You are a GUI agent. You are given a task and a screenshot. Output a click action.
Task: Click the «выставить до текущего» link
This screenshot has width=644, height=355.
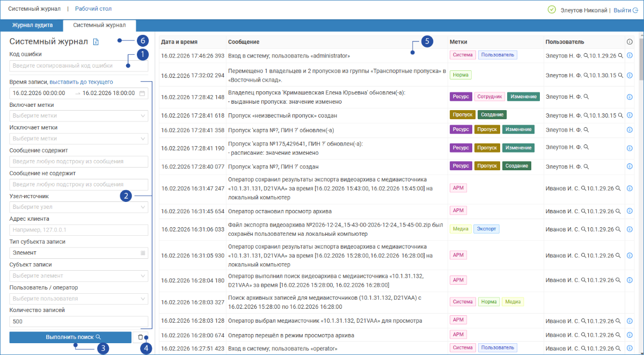point(81,82)
